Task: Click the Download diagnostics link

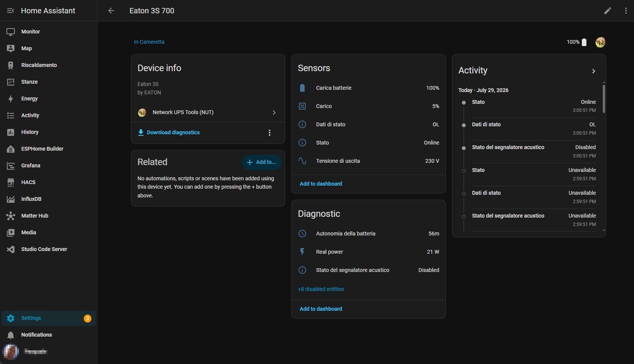Action: click(169, 132)
